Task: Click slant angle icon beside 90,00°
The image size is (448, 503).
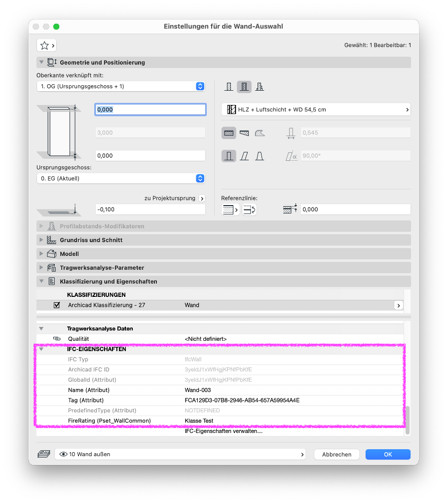Action: [292, 156]
